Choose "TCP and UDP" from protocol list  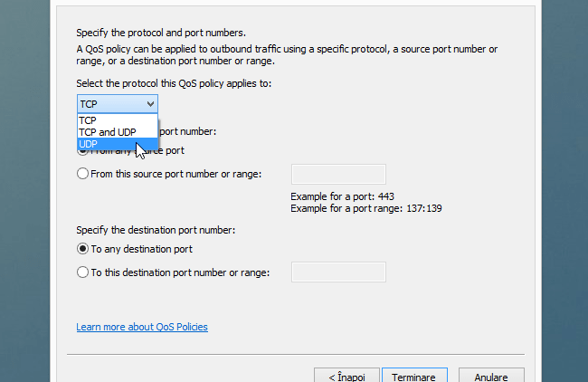(x=107, y=132)
